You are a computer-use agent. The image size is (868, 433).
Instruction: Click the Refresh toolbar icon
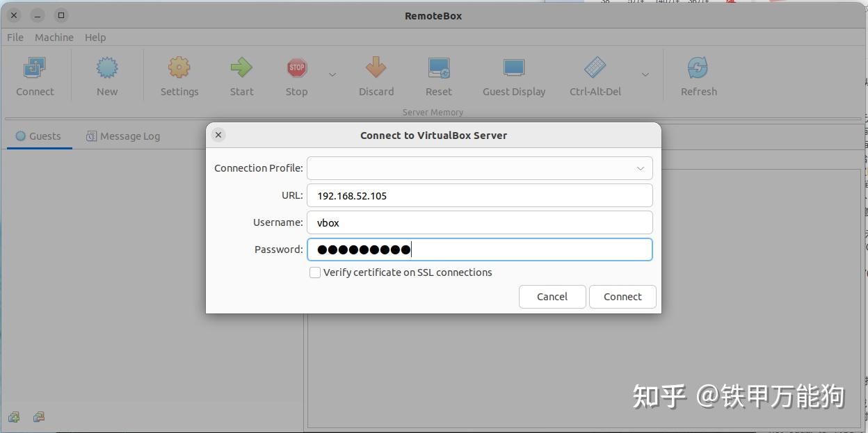pyautogui.click(x=698, y=68)
